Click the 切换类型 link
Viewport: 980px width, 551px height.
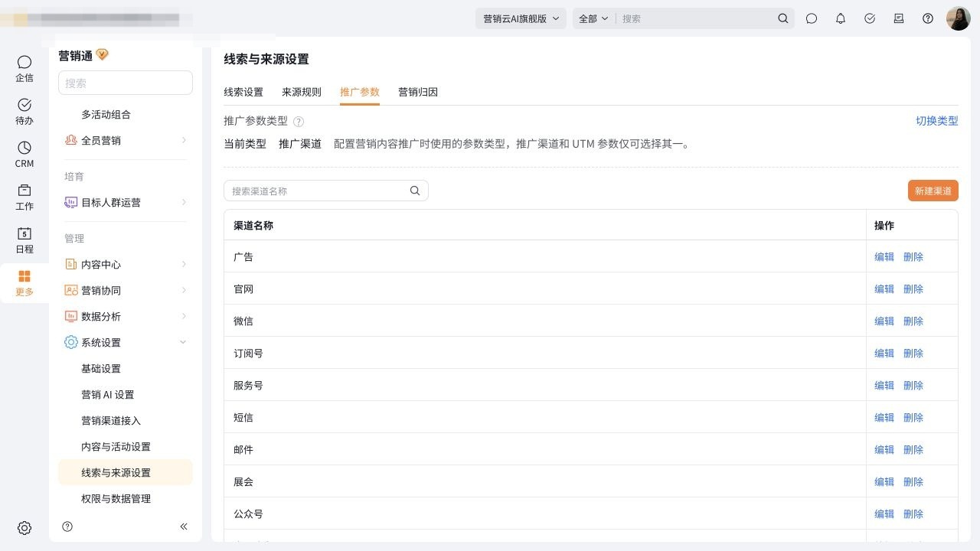tap(937, 121)
